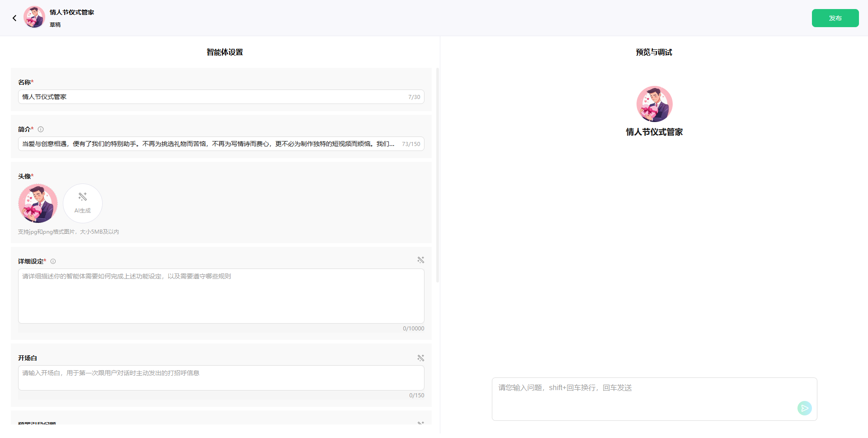Click the 名称 name input field

[x=221, y=97]
